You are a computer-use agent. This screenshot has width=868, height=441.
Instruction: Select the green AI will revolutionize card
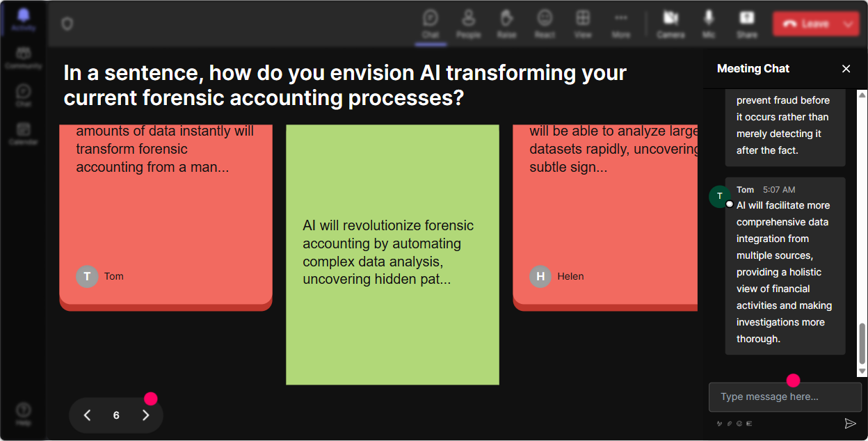[392, 255]
